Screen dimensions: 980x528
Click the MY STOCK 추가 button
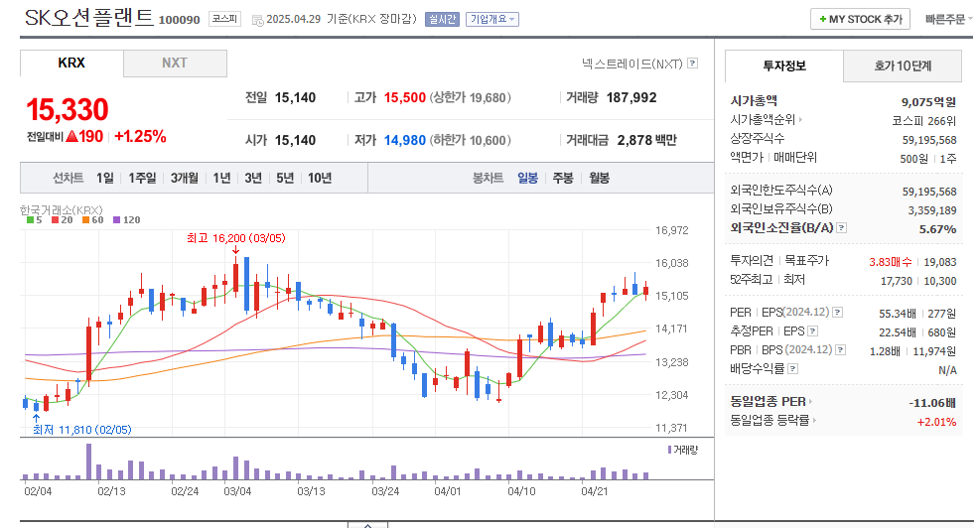[x=860, y=20]
